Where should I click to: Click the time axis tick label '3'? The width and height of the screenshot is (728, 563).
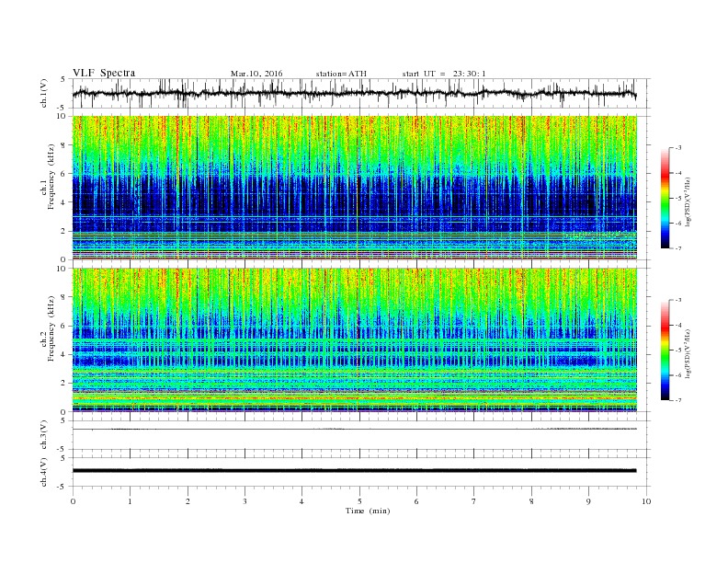[x=245, y=501]
